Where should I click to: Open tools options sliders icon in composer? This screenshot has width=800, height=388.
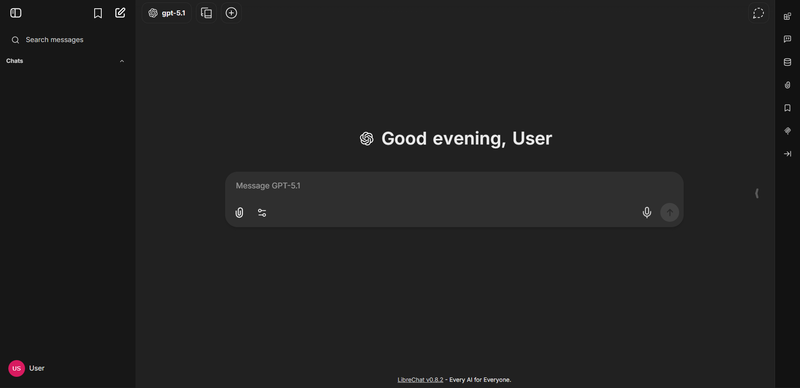pos(262,213)
